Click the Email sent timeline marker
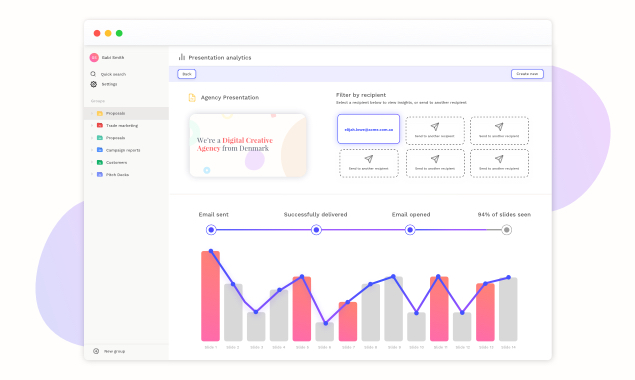This screenshot has height=380, width=635. [211, 230]
